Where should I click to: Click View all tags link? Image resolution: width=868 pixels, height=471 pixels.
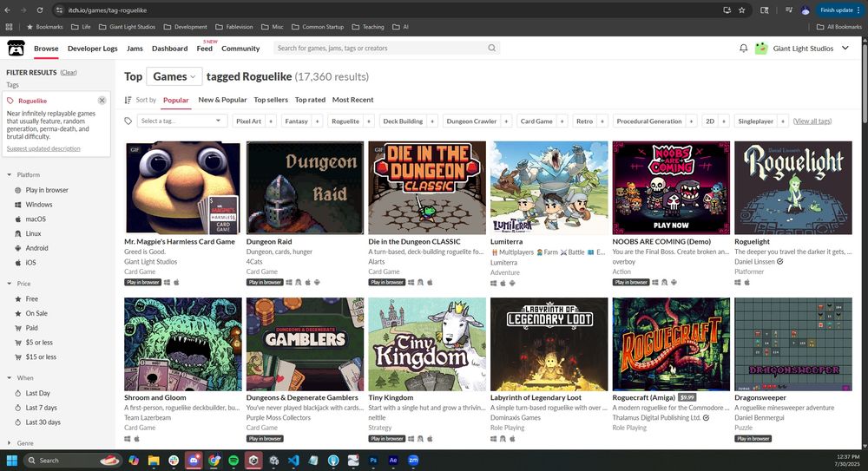(812, 121)
